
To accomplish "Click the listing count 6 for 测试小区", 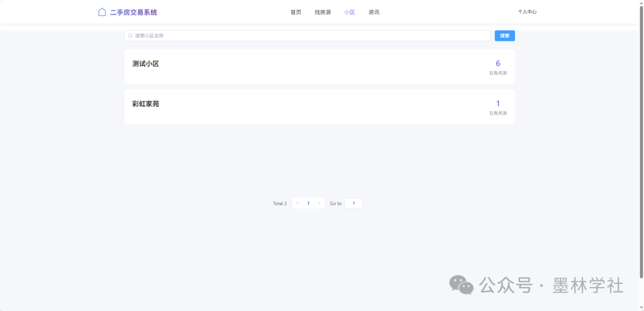I will pyautogui.click(x=497, y=64).
